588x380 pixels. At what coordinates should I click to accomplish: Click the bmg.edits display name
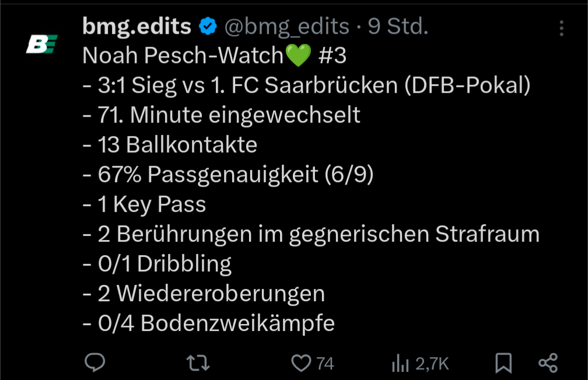pyautogui.click(x=137, y=26)
